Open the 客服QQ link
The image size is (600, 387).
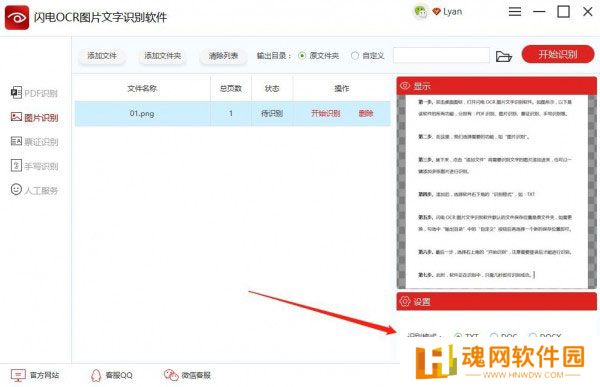[x=112, y=375]
